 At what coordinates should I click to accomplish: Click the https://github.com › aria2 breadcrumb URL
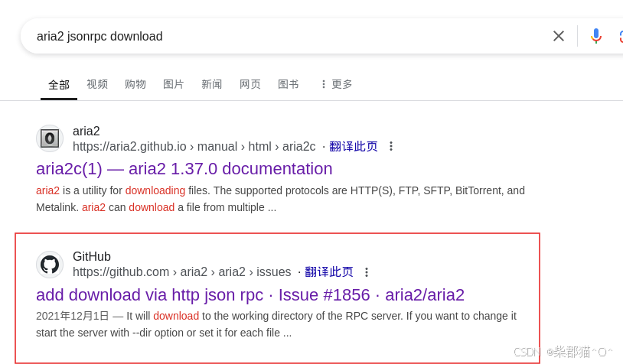(182, 272)
